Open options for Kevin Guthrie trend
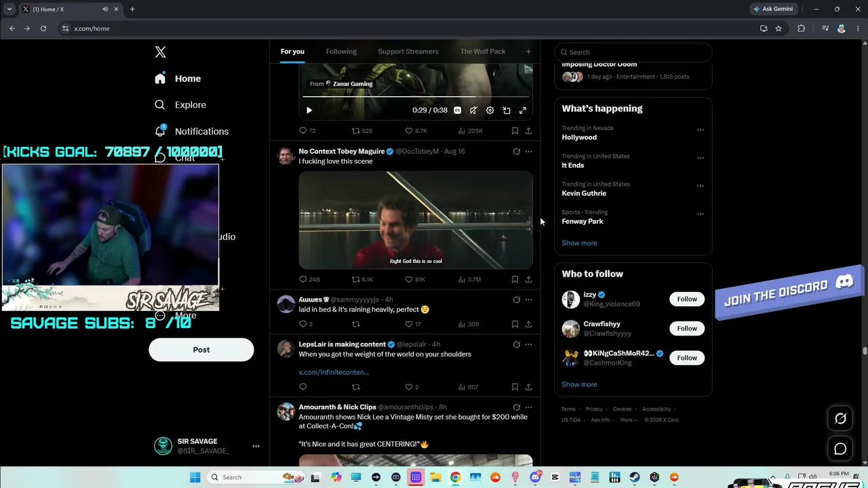 [701, 186]
